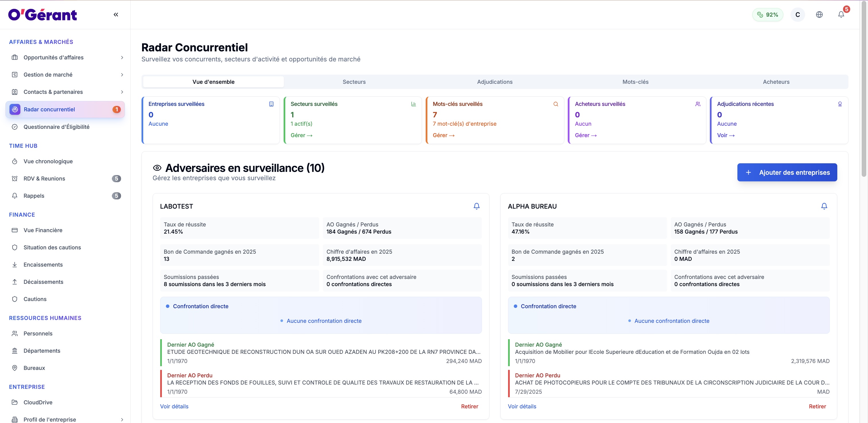
Task: Expand Contacts & partenaires submenu
Action: [x=122, y=92]
